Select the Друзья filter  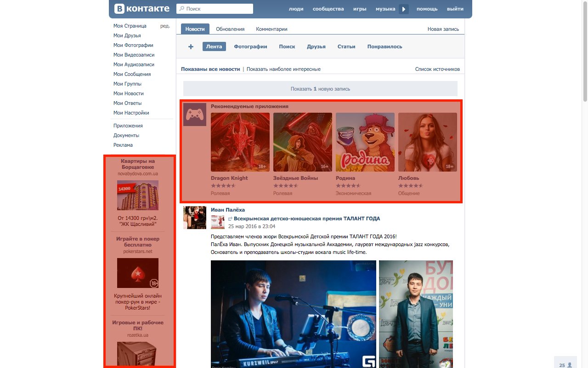click(316, 46)
